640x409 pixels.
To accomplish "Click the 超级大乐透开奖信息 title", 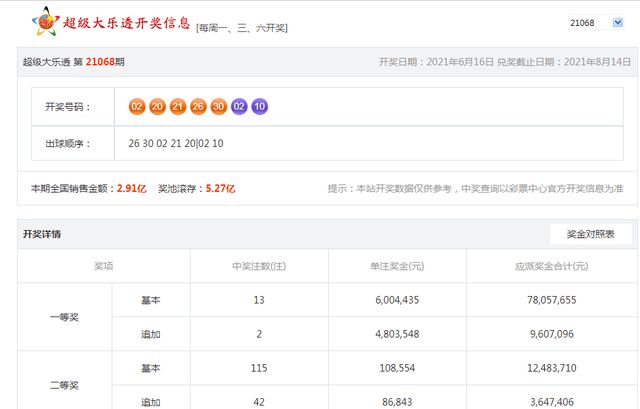I will point(126,23).
